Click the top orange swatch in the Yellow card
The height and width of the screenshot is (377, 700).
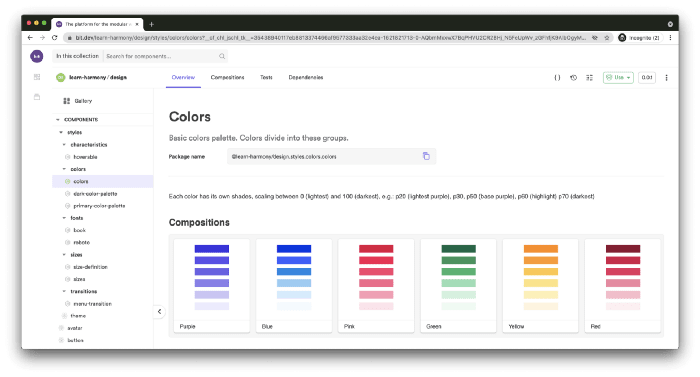541,249
